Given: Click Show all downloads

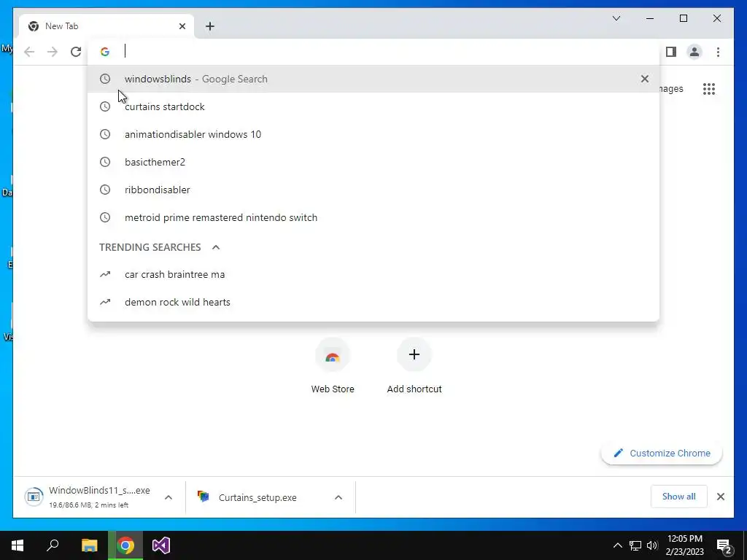Looking at the screenshot, I should [678, 497].
